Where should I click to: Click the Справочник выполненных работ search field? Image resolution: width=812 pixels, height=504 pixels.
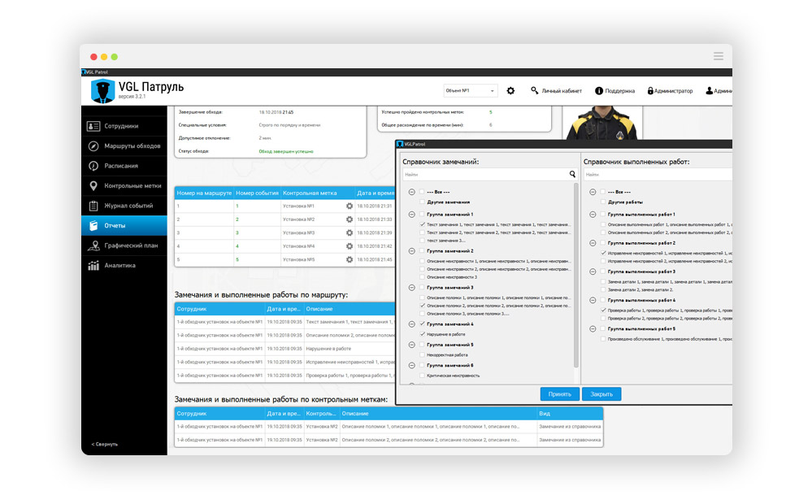(x=658, y=175)
